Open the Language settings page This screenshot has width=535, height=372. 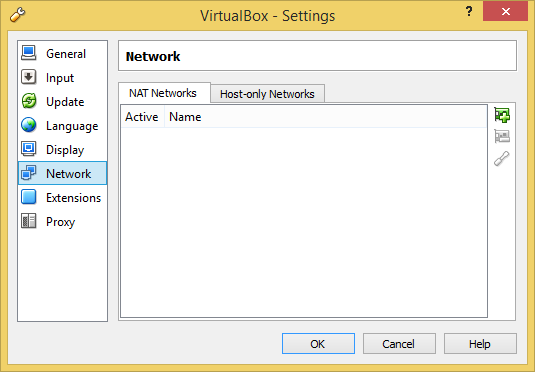pyautogui.click(x=62, y=126)
